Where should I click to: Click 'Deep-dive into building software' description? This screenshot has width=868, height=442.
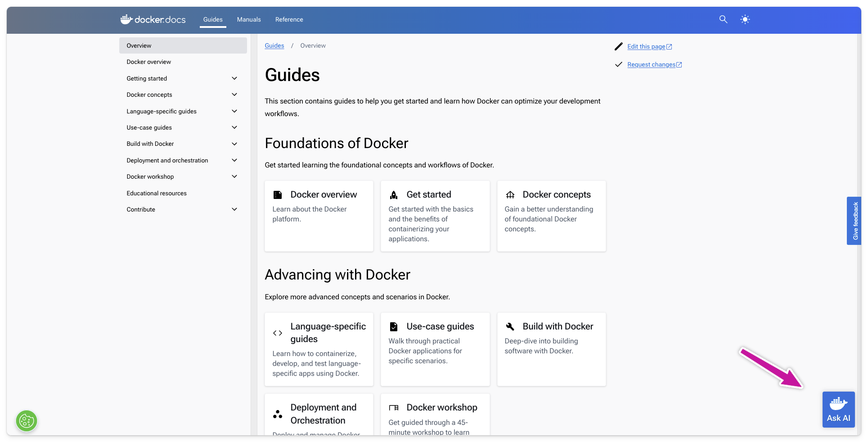pos(541,346)
